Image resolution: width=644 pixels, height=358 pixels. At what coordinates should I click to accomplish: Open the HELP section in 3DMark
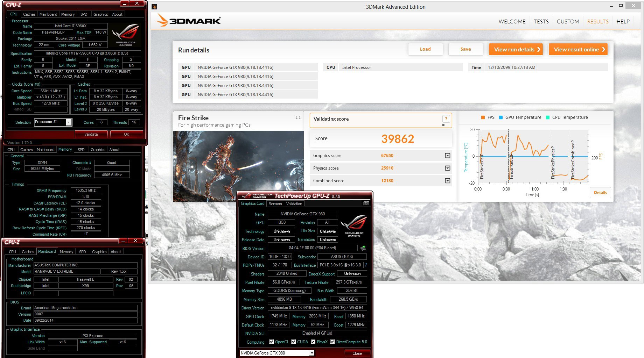tap(623, 21)
